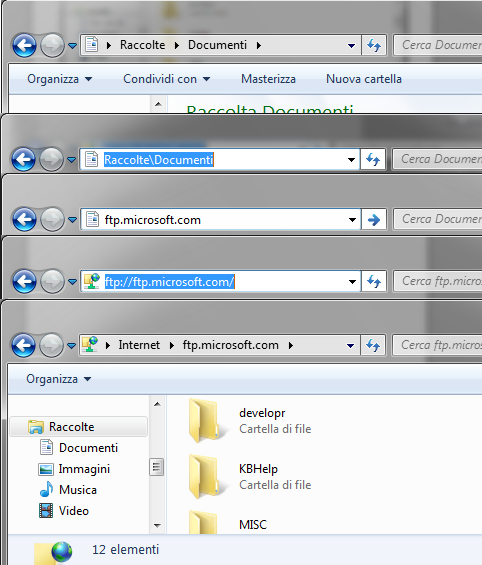Click Forward button in top Raccolte breadcrumb window
The width and height of the screenshot is (482, 565).
coord(52,45)
